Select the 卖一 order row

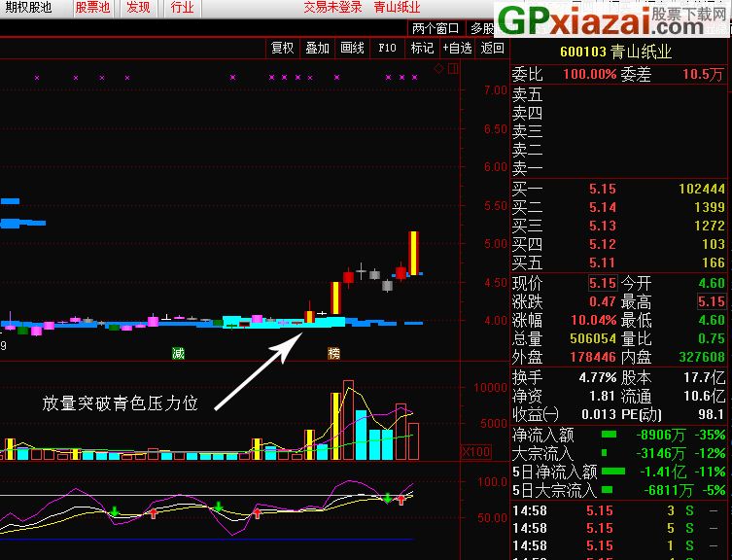(x=618, y=167)
